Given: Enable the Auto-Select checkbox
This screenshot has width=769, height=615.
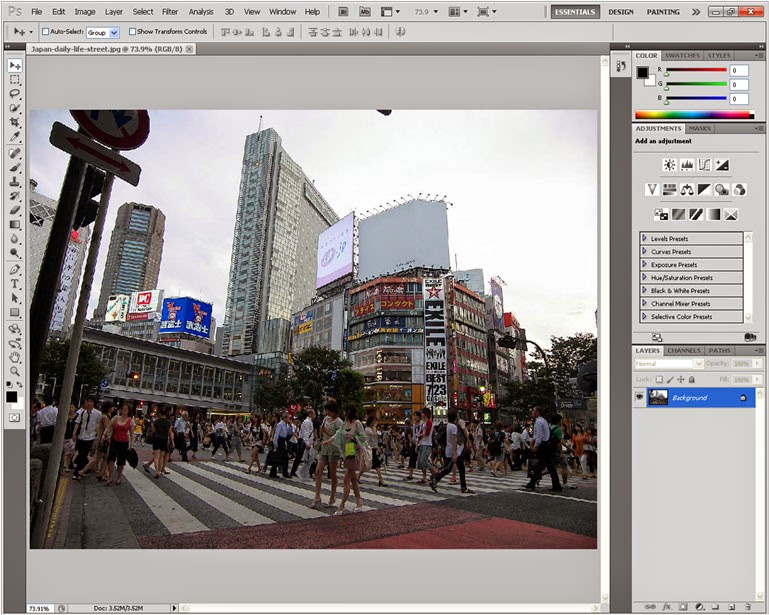Looking at the screenshot, I should pyautogui.click(x=46, y=31).
